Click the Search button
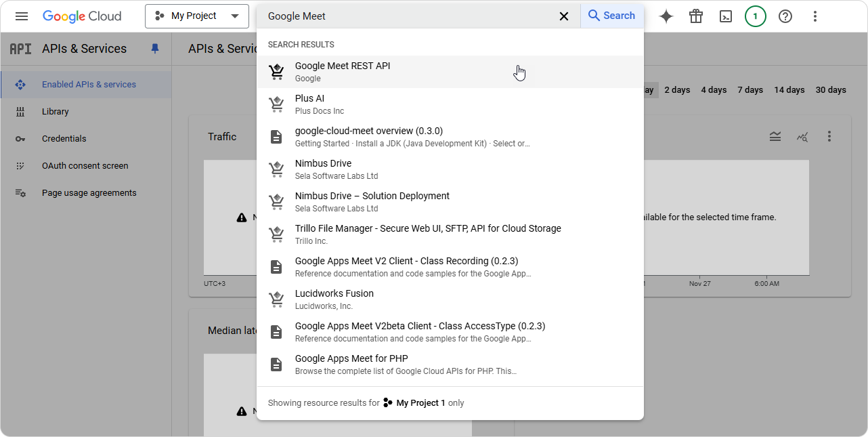This screenshot has width=868, height=437. (611, 16)
